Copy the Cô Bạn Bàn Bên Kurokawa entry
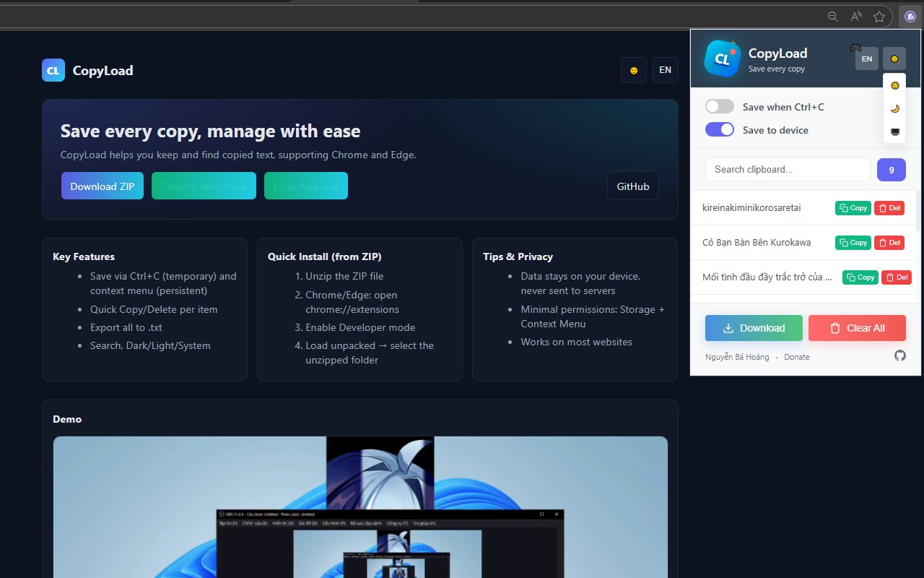924x578 pixels. tap(853, 243)
